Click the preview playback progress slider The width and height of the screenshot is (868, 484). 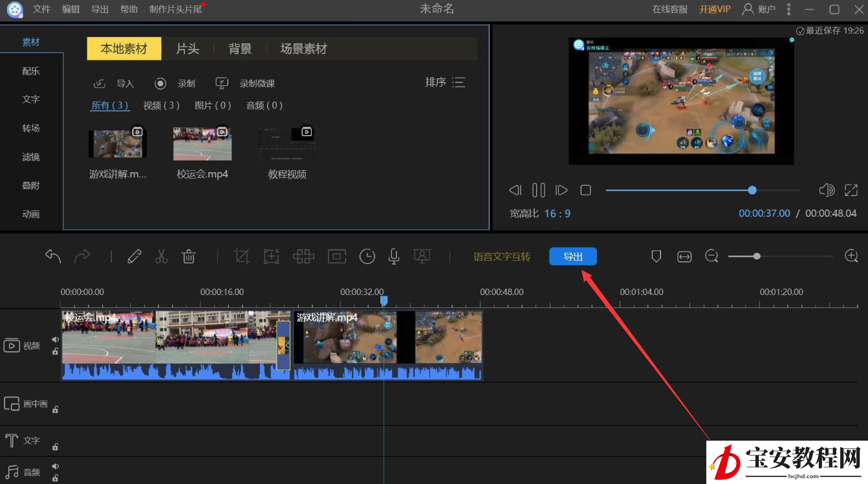(x=703, y=190)
